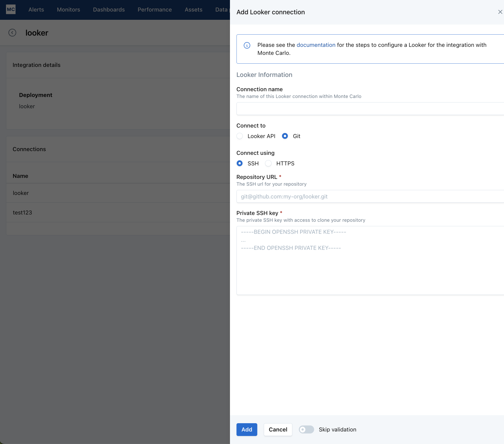Click the info icon in the notice box
The image size is (504, 444).
tap(247, 45)
